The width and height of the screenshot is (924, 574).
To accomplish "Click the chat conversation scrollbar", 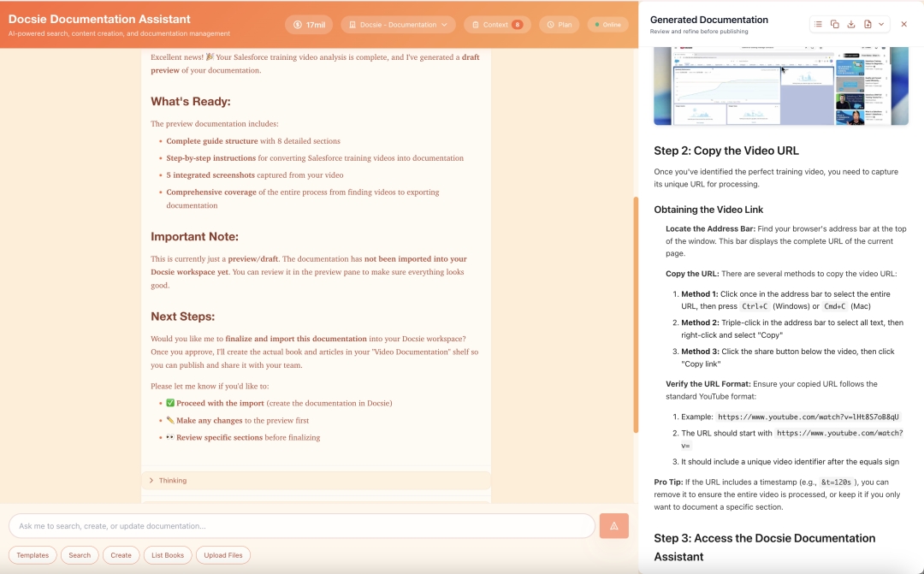I will click(636, 315).
